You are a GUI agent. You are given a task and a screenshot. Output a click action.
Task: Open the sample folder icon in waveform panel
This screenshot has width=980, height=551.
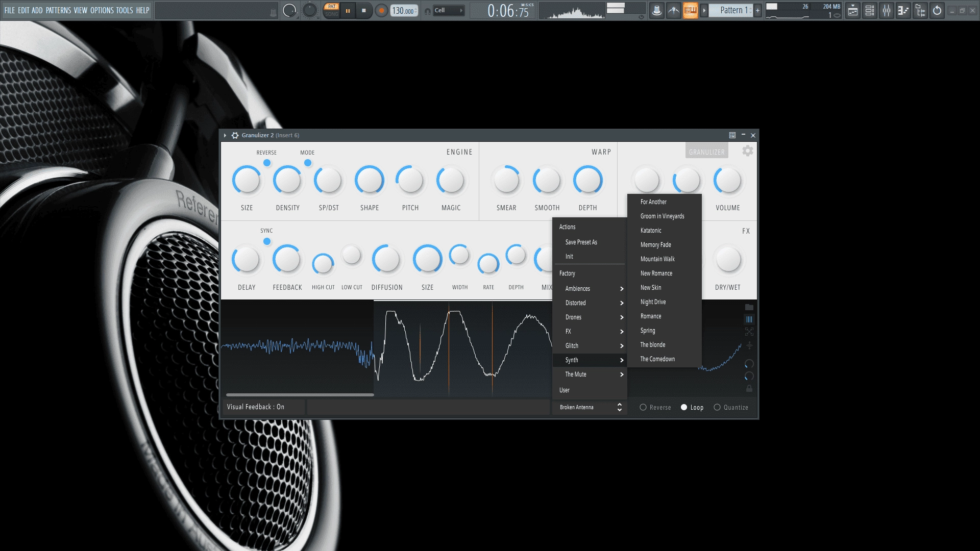coord(749,307)
